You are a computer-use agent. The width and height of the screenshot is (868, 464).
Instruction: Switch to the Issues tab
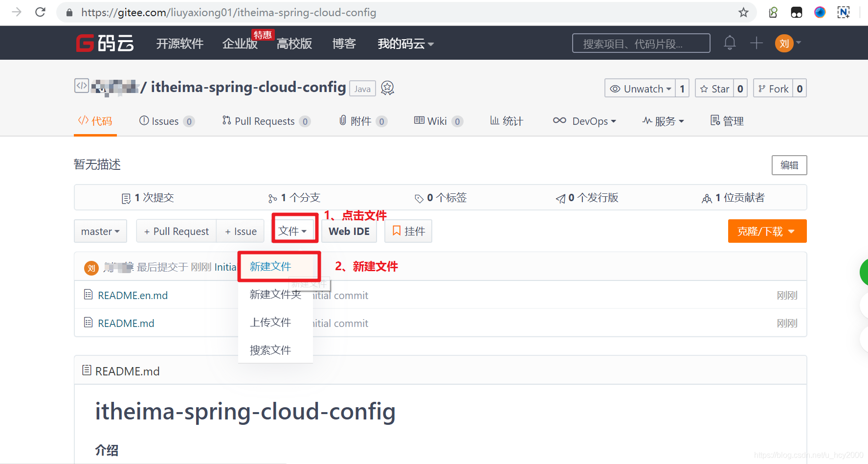coord(167,121)
